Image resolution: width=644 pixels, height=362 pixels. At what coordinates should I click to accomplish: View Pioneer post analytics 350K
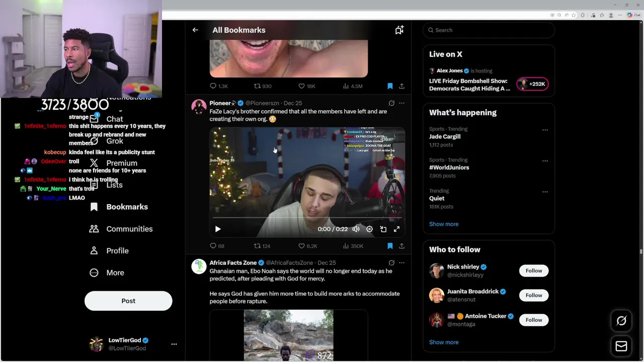click(x=346, y=246)
